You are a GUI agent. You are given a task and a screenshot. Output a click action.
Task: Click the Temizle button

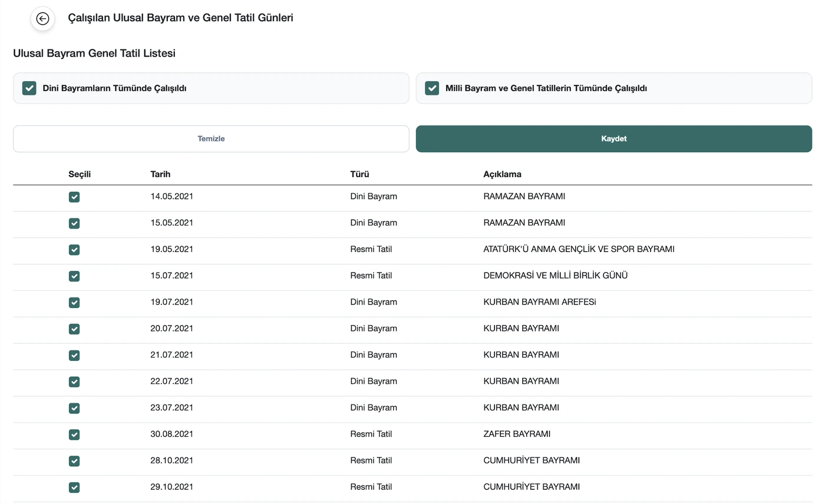211,139
